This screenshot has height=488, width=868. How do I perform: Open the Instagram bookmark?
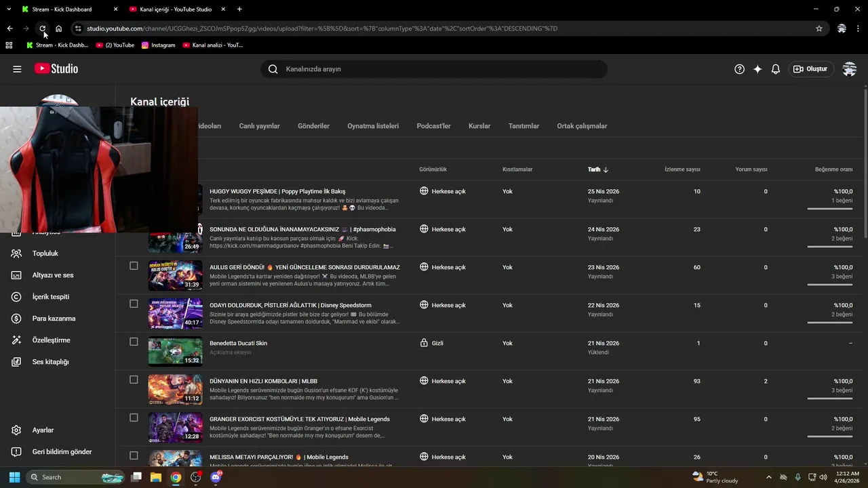158,45
